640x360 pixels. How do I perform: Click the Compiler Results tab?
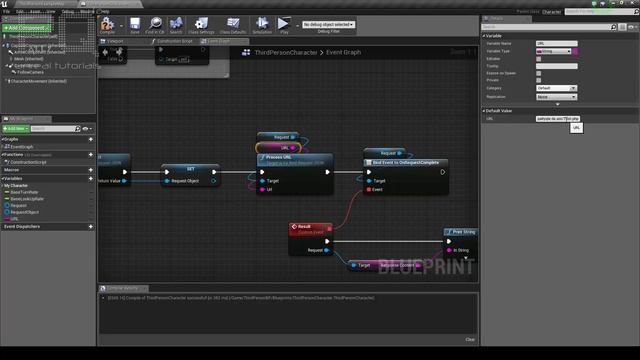123,288
